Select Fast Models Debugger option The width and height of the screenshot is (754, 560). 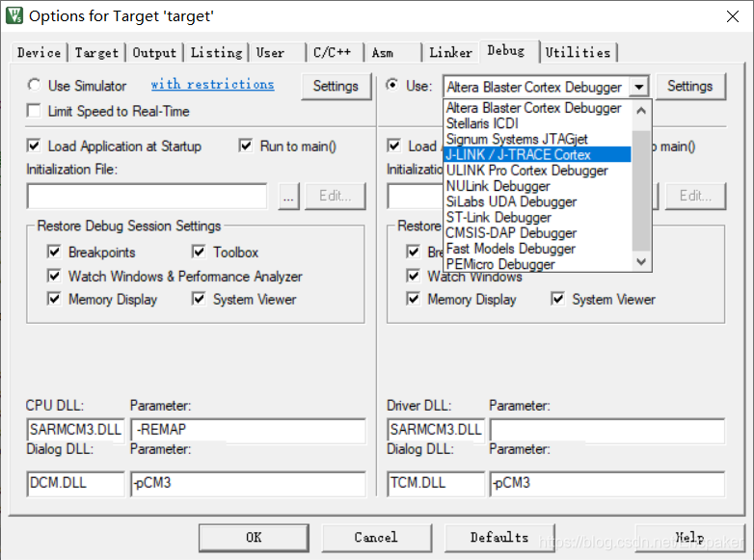[537, 249]
